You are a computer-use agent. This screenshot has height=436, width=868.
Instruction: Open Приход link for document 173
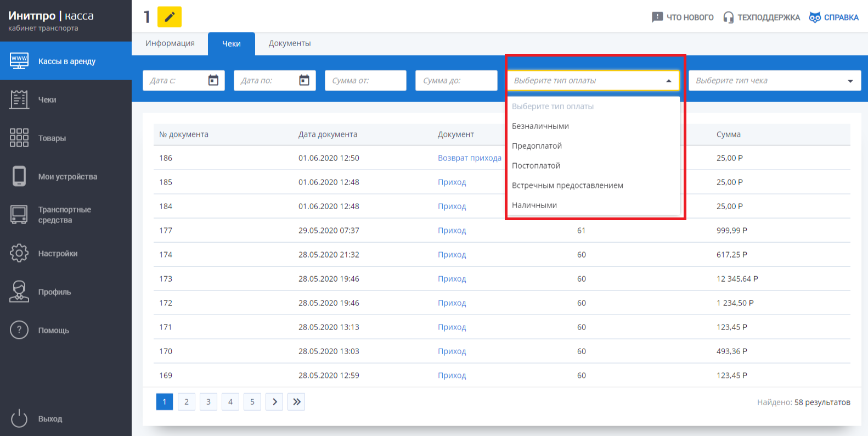[x=452, y=278]
